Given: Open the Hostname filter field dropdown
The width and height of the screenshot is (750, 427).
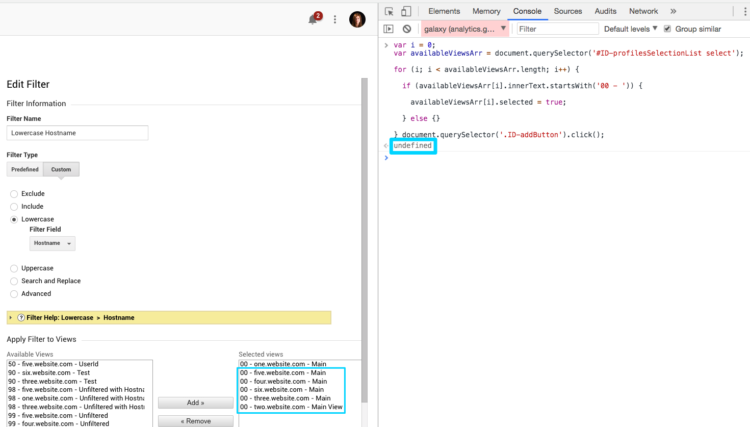Looking at the screenshot, I should [52, 243].
